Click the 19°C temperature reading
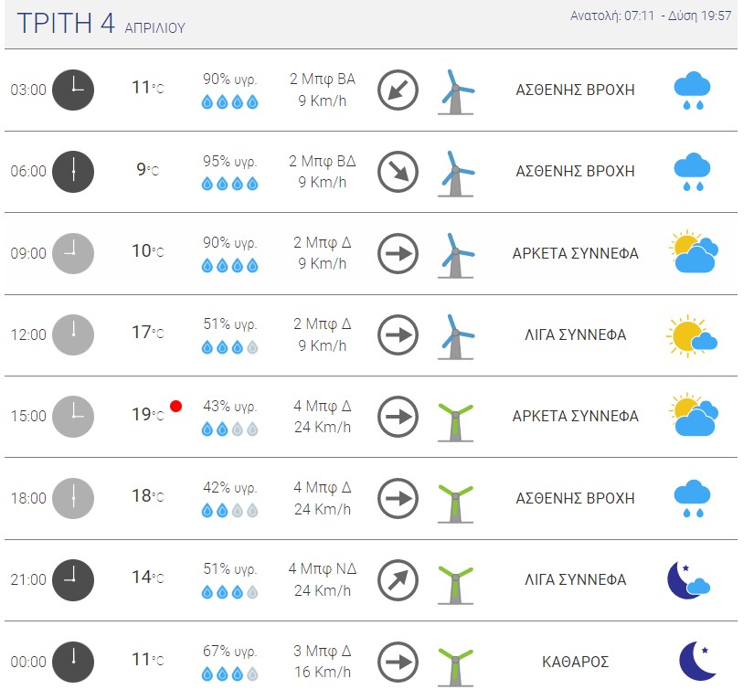Screen dimensions: 754x700 coord(148,414)
